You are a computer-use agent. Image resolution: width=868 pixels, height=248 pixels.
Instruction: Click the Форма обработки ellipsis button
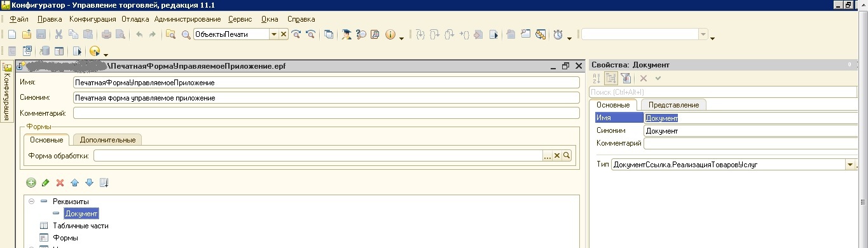click(x=547, y=156)
